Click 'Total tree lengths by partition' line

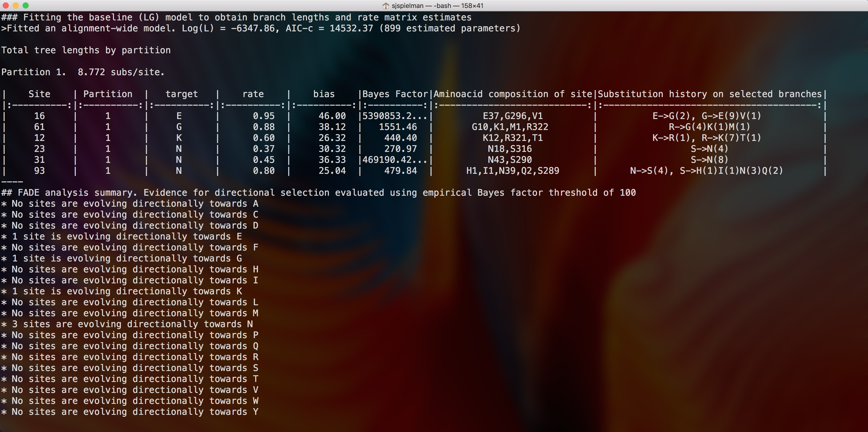pyautogui.click(x=86, y=50)
